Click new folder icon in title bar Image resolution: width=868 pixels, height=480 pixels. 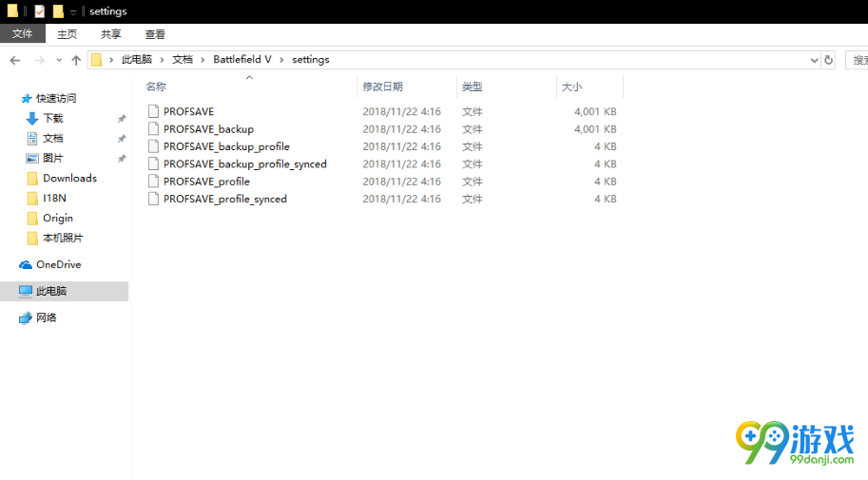[x=58, y=11]
